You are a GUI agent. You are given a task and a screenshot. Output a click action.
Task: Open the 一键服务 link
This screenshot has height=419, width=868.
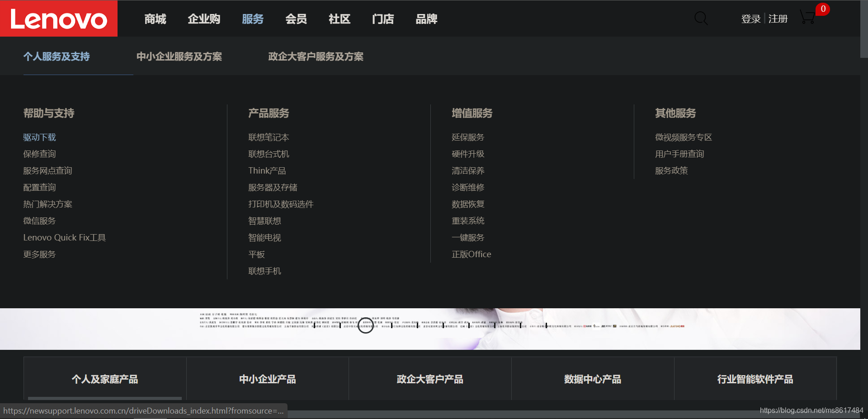[x=468, y=238]
